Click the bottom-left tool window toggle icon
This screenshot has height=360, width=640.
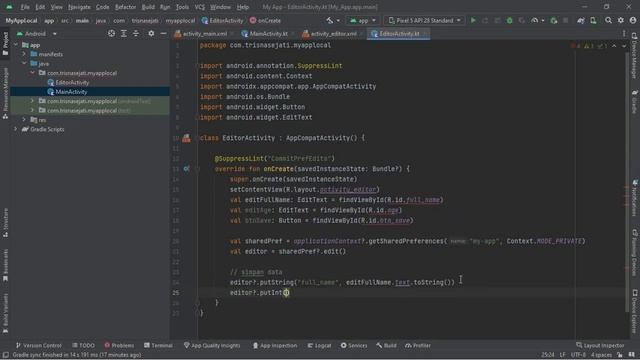click(5, 355)
